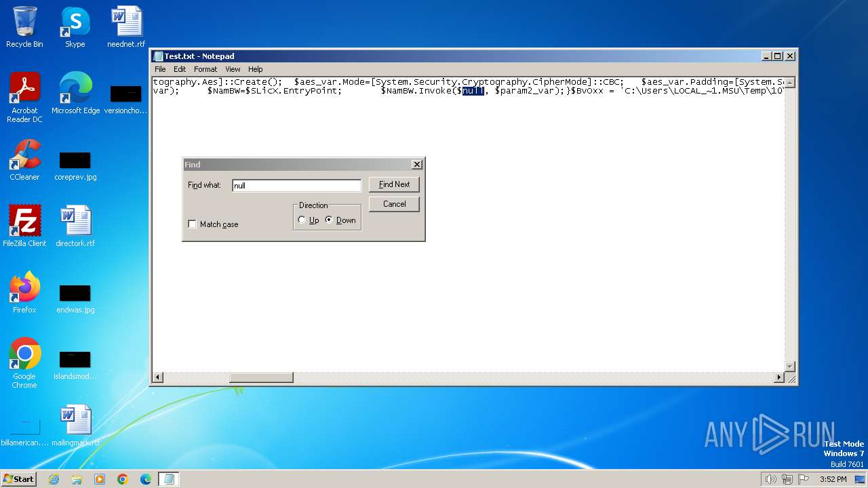Click the horizontal scrollbar thumb in Notepad
This screenshot has width=868, height=488.
coord(261,378)
